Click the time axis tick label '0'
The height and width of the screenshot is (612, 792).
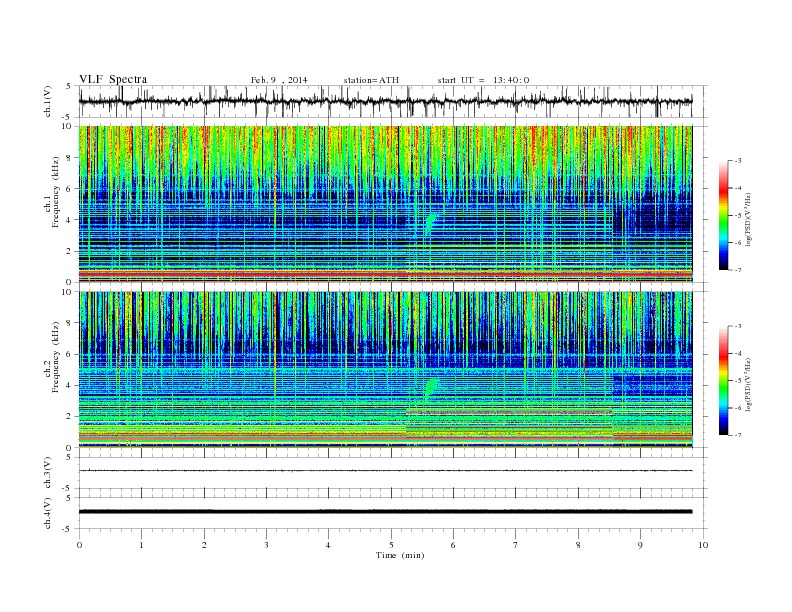pyautogui.click(x=79, y=545)
